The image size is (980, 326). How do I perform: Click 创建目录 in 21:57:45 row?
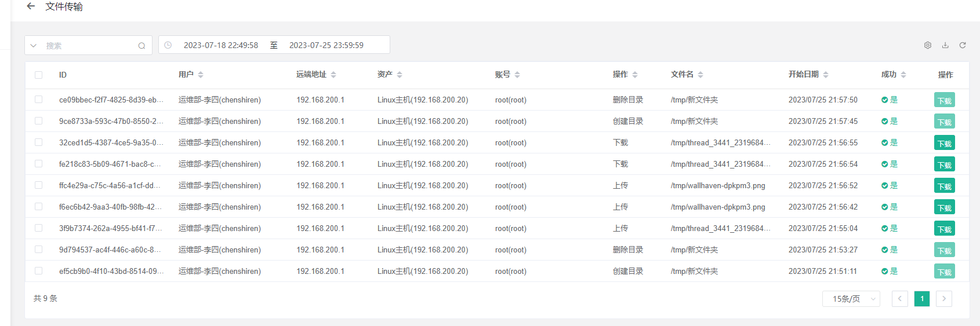click(628, 121)
